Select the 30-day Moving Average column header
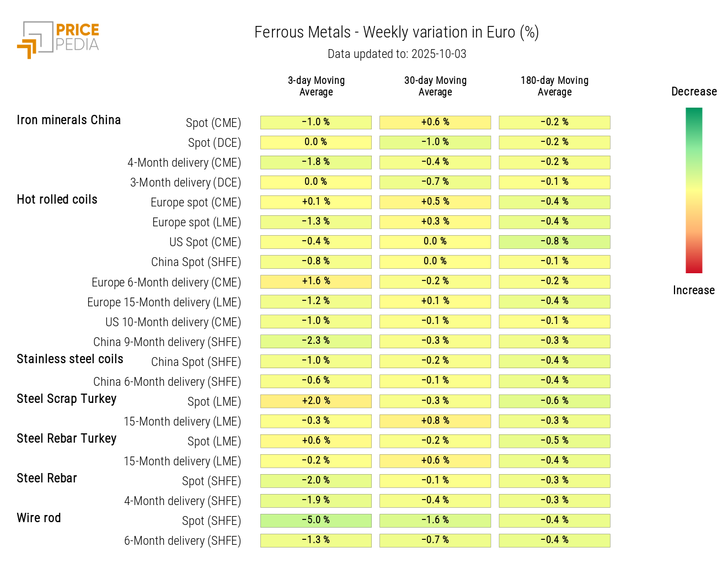728x563 pixels. tap(435, 86)
